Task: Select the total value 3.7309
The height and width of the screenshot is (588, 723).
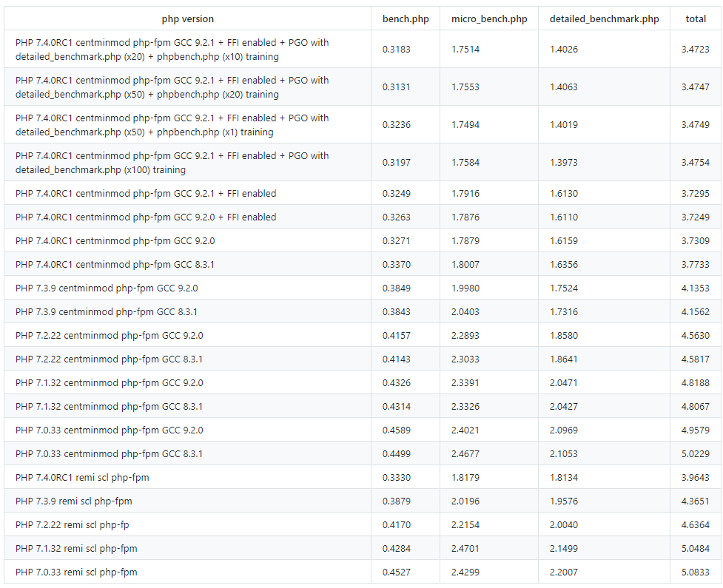Action: pos(696,241)
